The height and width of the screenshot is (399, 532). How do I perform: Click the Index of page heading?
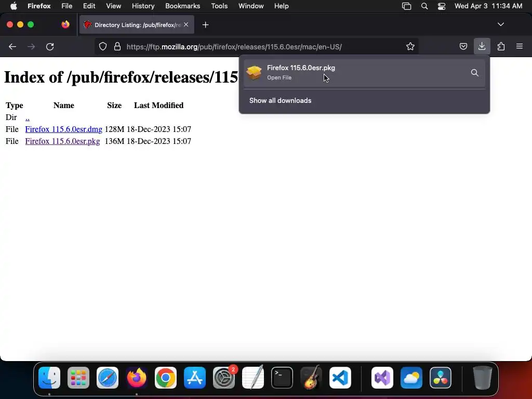point(121,77)
